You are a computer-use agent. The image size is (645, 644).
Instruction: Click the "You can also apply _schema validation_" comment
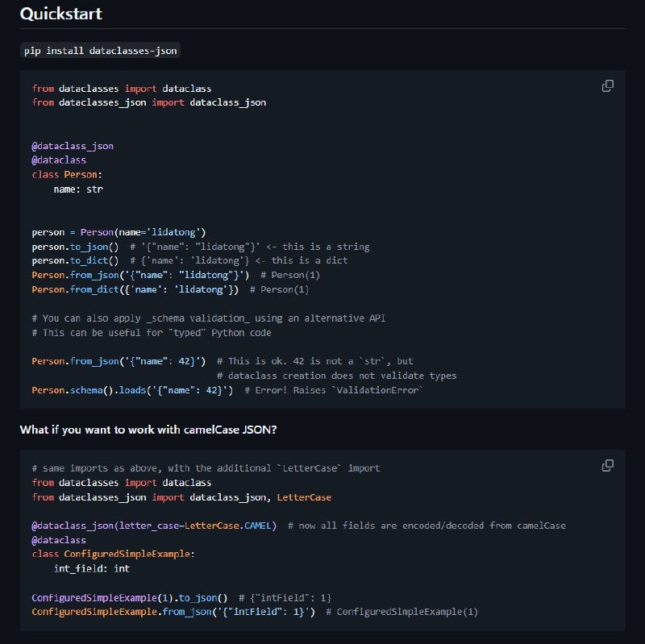coord(208,318)
